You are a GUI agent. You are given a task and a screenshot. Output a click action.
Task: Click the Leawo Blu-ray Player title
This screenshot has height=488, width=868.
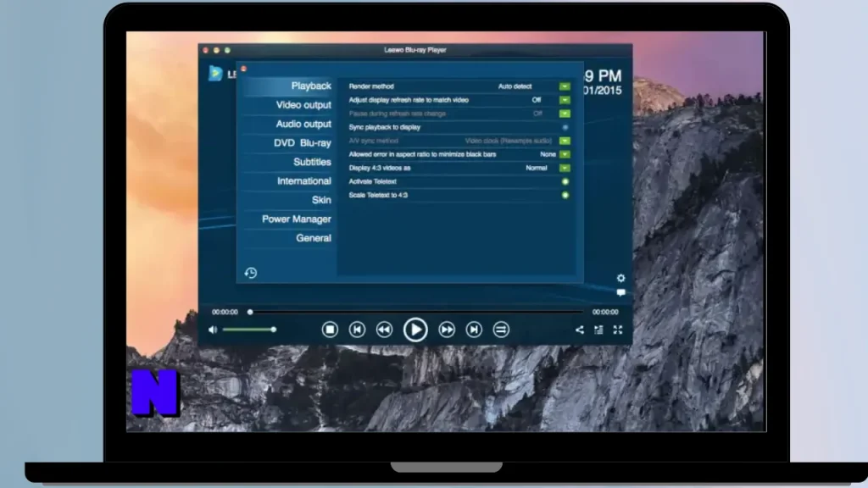click(x=415, y=50)
